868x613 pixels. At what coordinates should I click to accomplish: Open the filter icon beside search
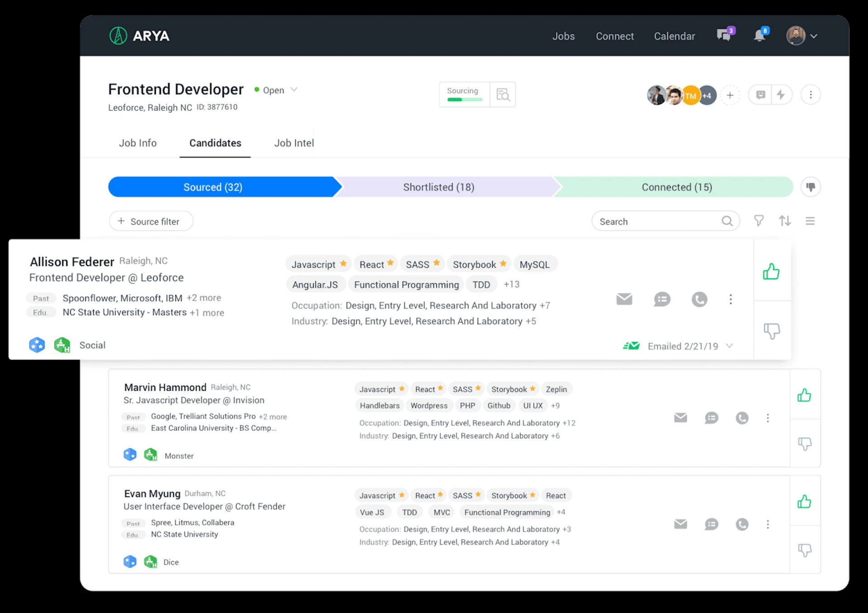759,221
